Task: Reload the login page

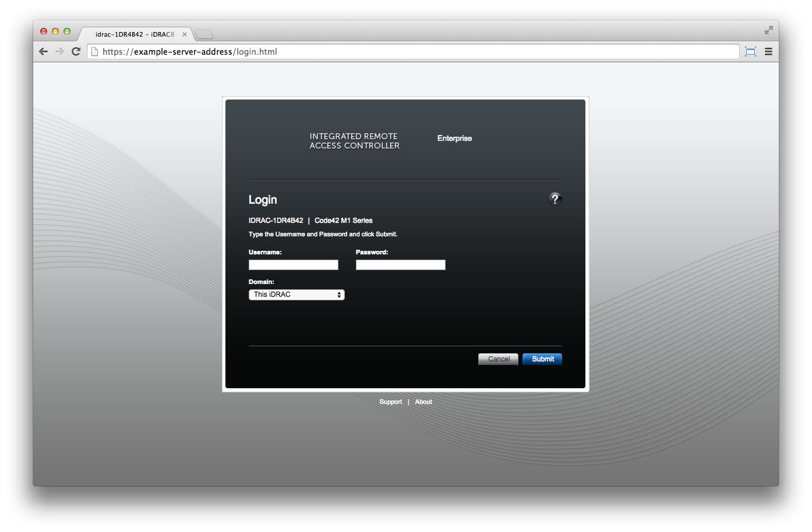Action: [x=76, y=51]
